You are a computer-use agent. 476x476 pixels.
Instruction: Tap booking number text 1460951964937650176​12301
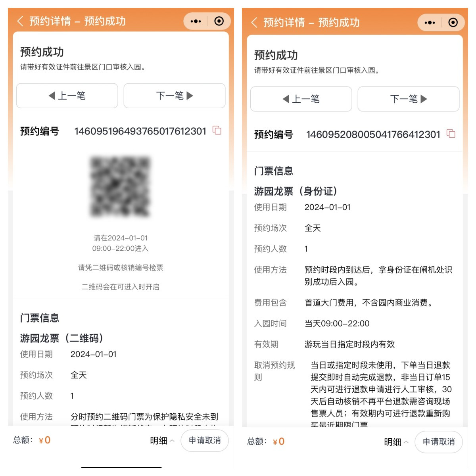(x=140, y=131)
